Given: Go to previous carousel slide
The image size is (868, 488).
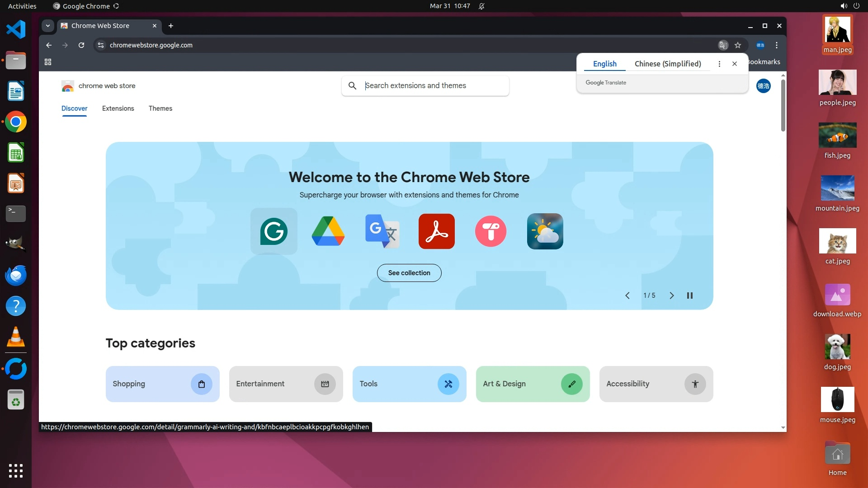Looking at the screenshot, I should [x=627, y=296].
